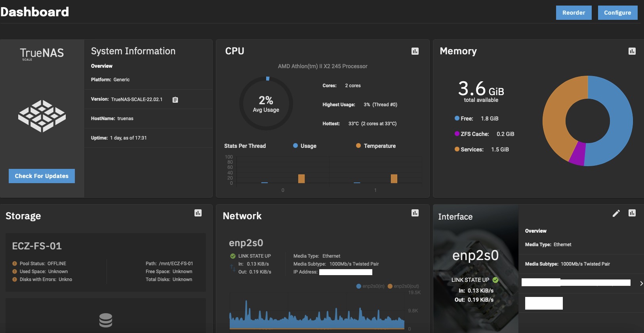Viewport: 644px width, 333px height.
Task: Open Network reports chart icon
Action: point(415,213)
